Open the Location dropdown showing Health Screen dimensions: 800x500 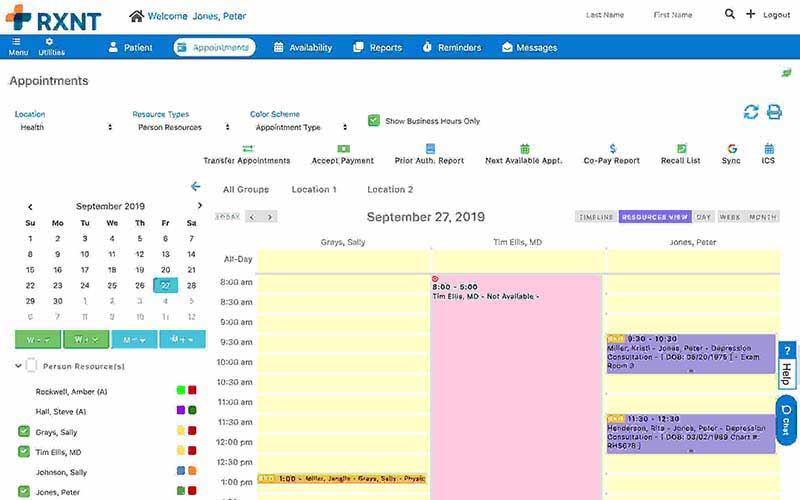tap(65, 127)
